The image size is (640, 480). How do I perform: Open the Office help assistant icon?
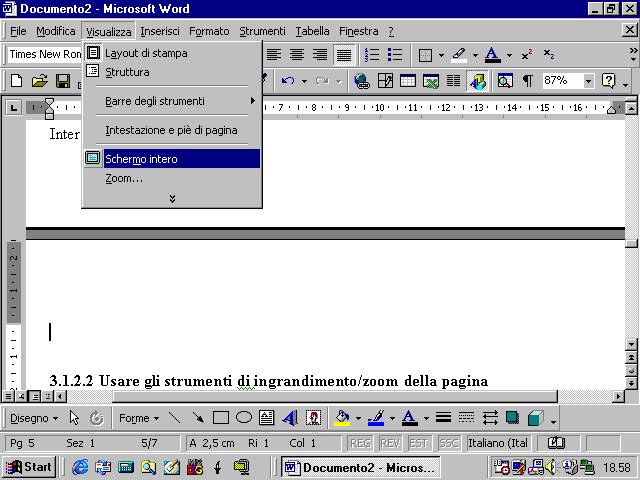608,81
